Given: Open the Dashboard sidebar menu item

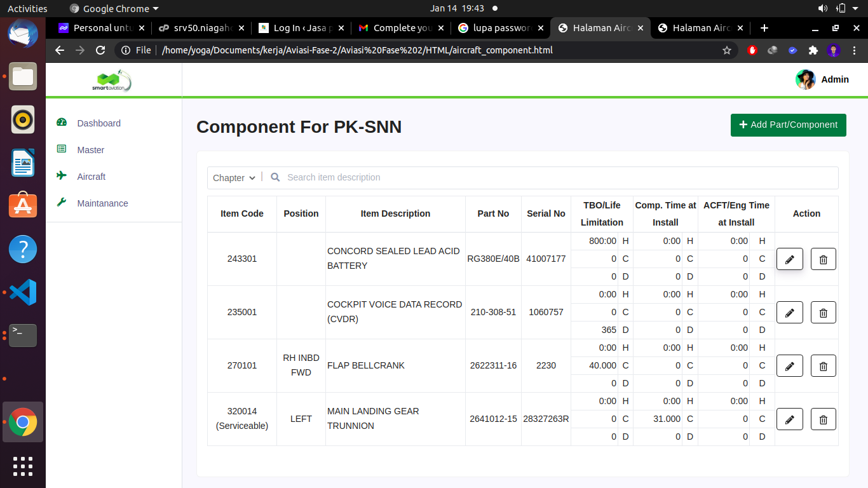Looking at the screenshot, I should [x=98, y=123].
